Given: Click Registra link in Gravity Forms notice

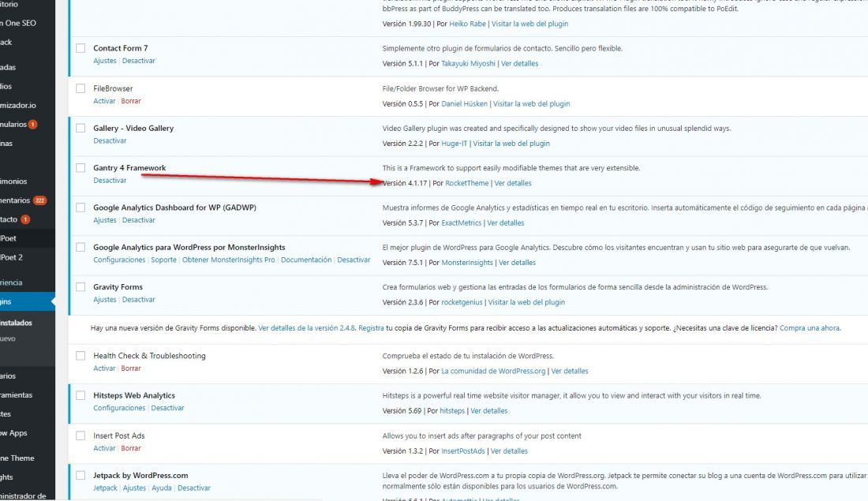Looking at the screenshot, I should [x=371, y=328].
